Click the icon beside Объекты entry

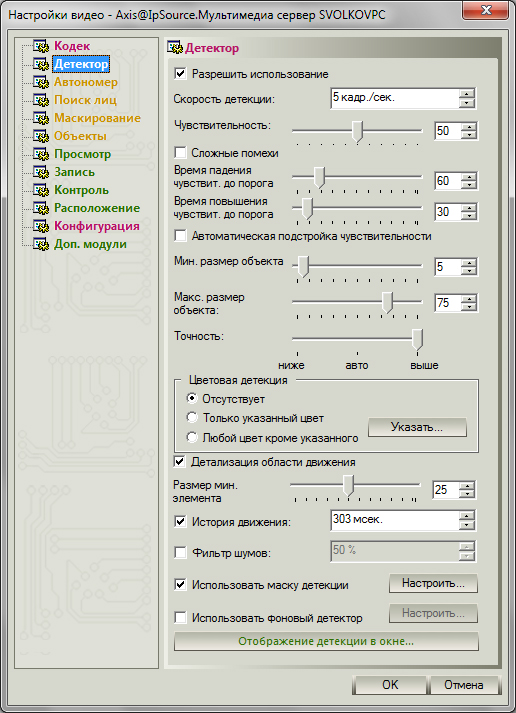tap(41, 136)
